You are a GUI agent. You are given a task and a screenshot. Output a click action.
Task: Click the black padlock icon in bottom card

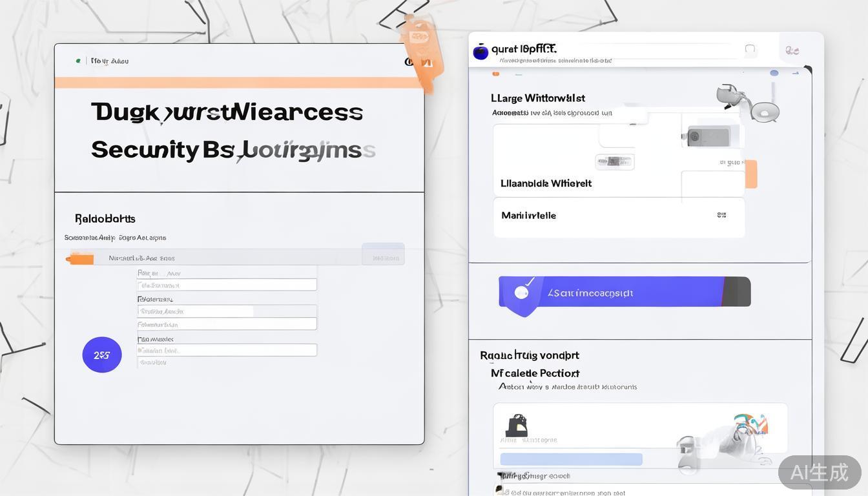(x=517, y=425)
